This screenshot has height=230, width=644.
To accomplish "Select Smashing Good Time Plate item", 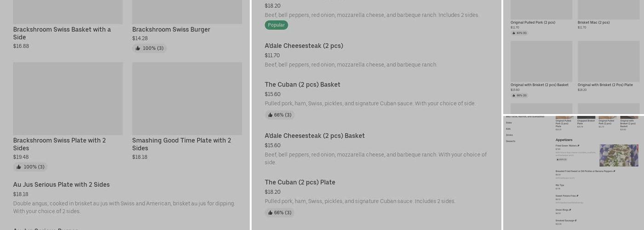I will point(182,144).
